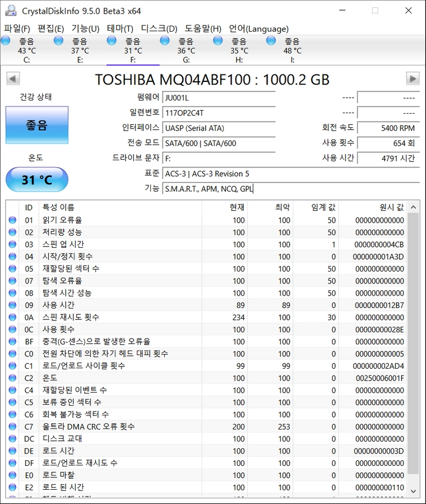Select the 로드 시간 row name
Viewport: 426px width, 504px height.
[x=58, y=451]
